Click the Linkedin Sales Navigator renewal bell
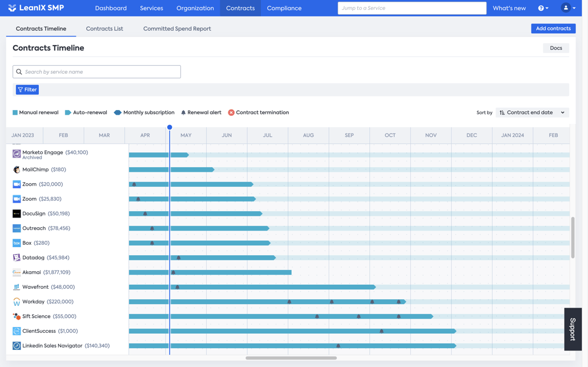 pos(339,346)
